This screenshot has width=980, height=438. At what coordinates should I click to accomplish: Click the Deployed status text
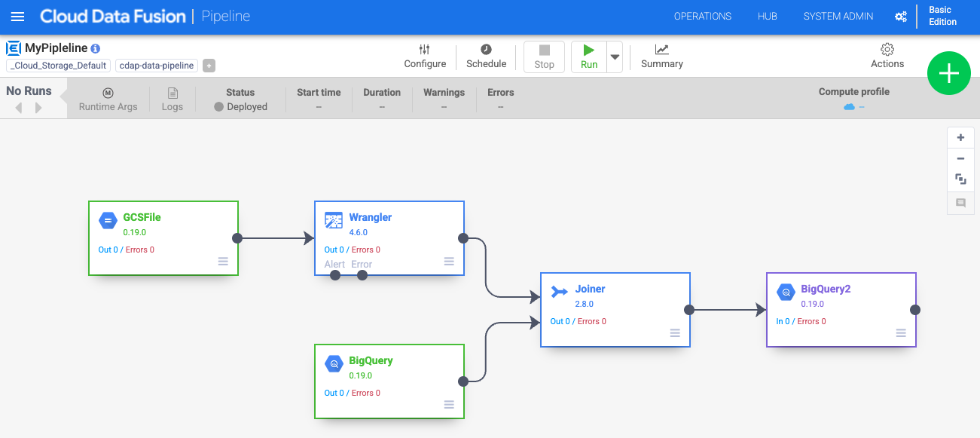(x=247, y=107)
